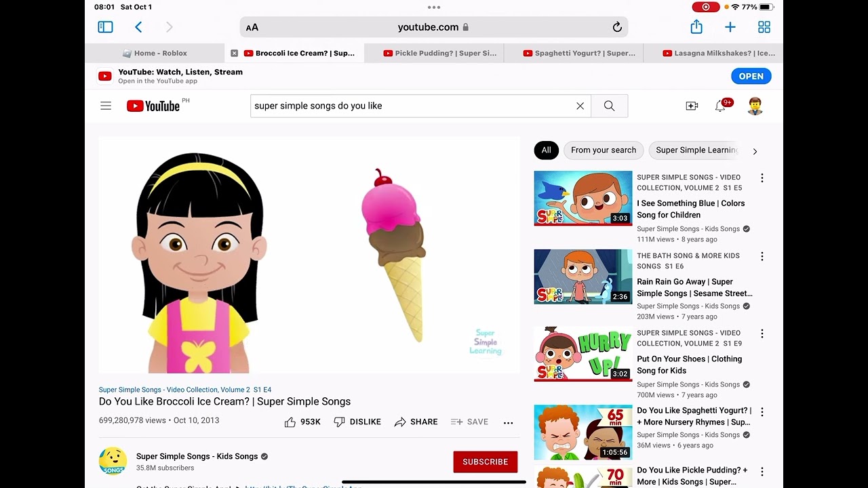Image resolution: width=868 pixels, height=488 pixels.
Task: Clear the YouTube search text
Action: (580, 106)
